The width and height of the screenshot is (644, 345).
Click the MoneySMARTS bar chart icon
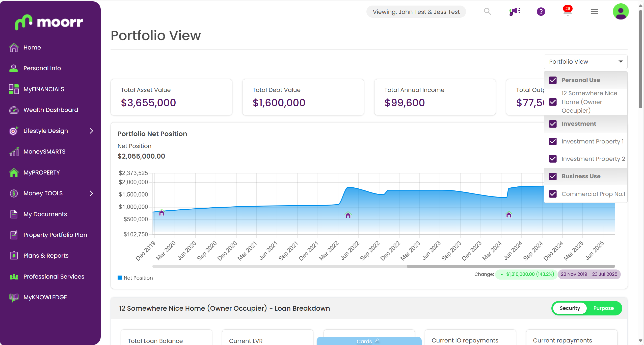(14, 152)
